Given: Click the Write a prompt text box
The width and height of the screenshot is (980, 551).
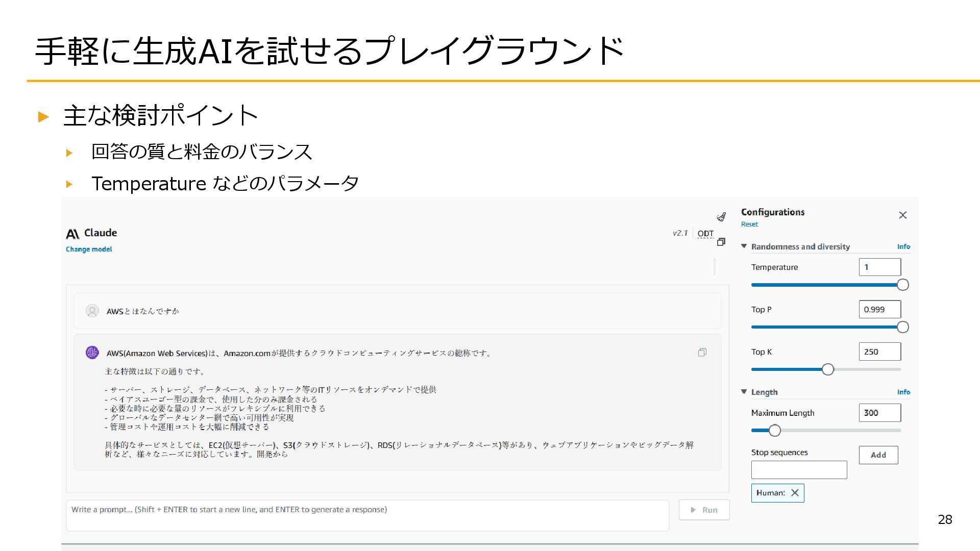Looking at the screenshot, I should [x=367, y=515].
